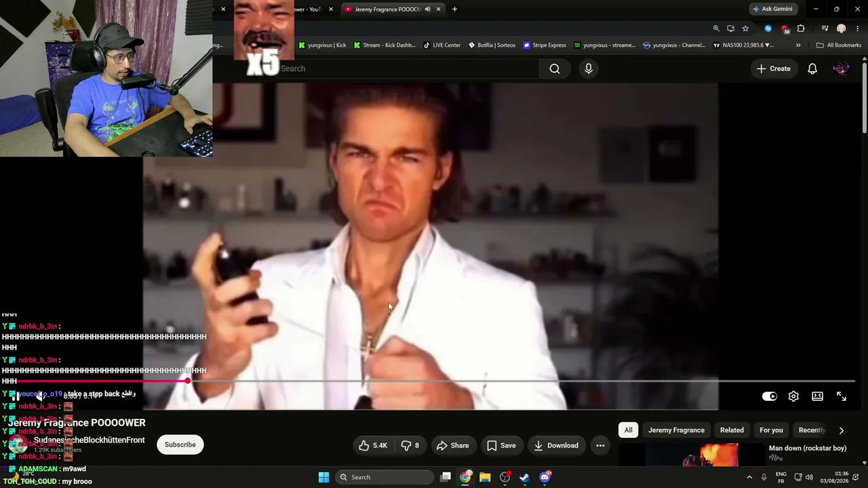Click the blue extension icon in Chrome toolbar
Image resolution: width=868 pixels, height=488 pixels.
tap(768, 28)
